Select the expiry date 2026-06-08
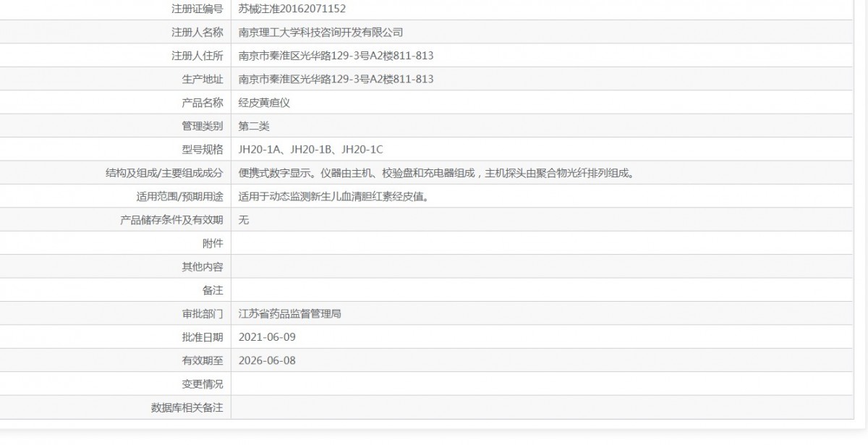The height and width of the screenshot is (445, 868). click(267, 360)
